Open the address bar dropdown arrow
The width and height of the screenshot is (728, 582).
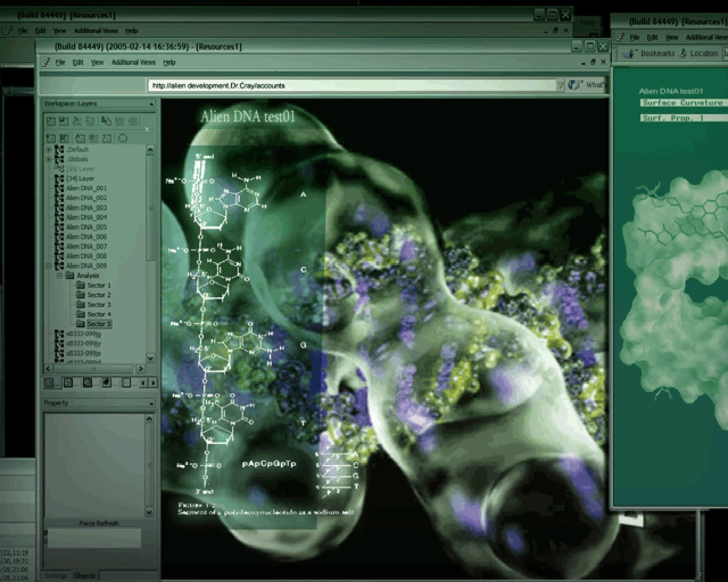click(560, 85)
